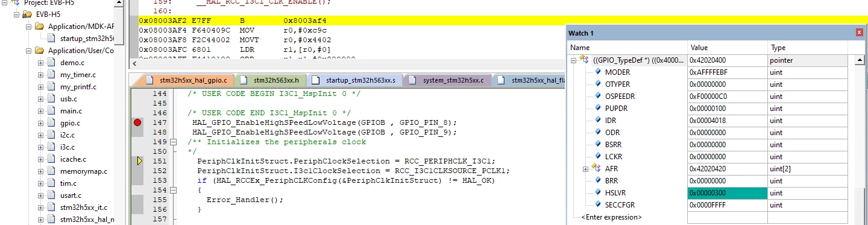Screen dimensions: 868x225
Task: Click the OSPEEDR member icon in Watch 1
Action: tap(598, 96)
